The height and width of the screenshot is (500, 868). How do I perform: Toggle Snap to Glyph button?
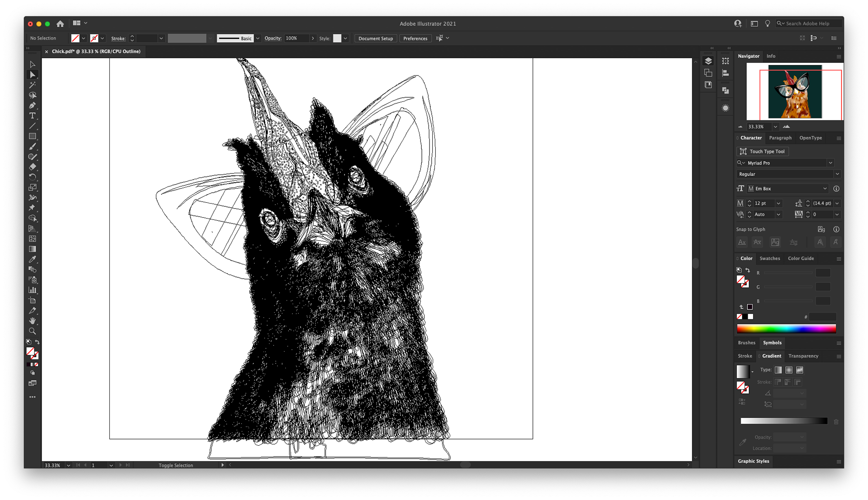(x=821, y=229)
